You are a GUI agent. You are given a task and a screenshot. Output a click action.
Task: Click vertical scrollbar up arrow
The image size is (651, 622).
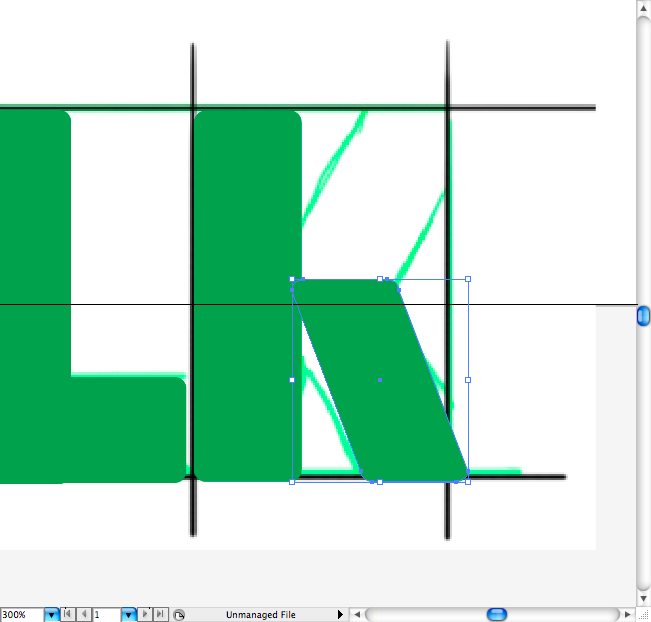point(643,8)
